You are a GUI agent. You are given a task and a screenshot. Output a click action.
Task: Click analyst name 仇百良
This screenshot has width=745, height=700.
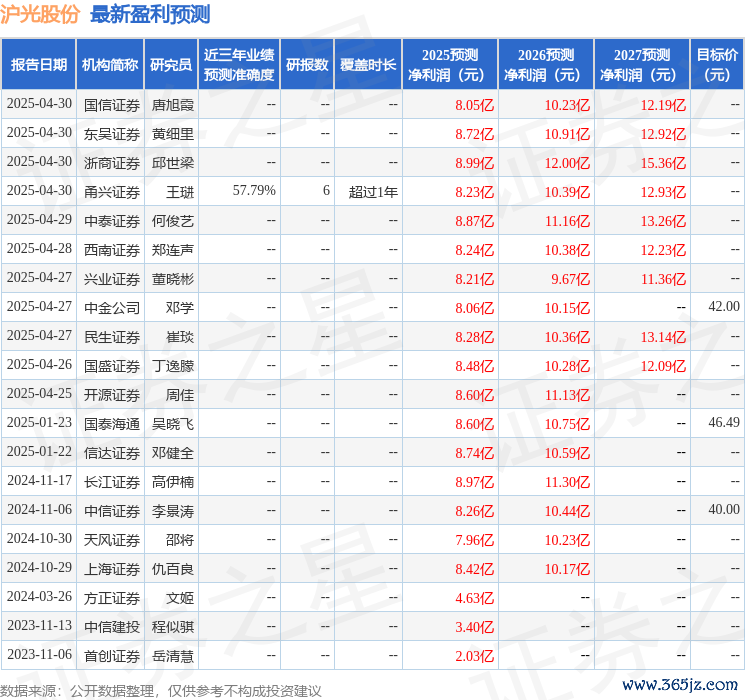(172, 569)
